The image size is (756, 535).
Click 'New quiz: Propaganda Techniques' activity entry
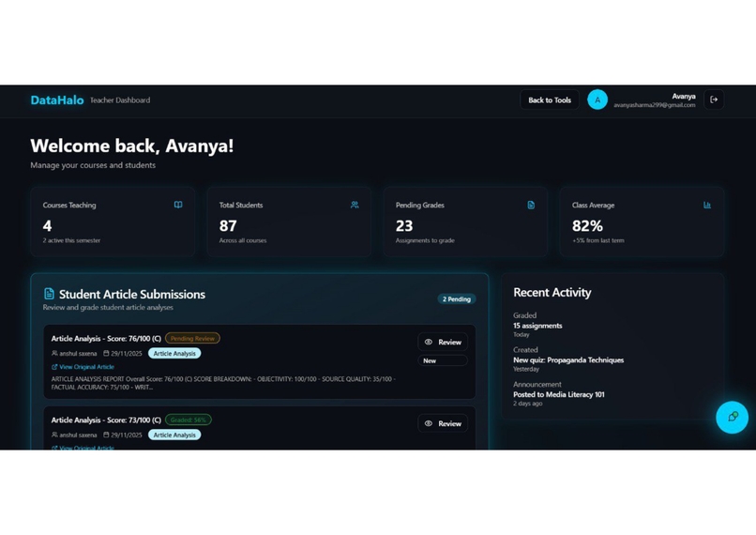pyautogui.click(x=568, y=359)
